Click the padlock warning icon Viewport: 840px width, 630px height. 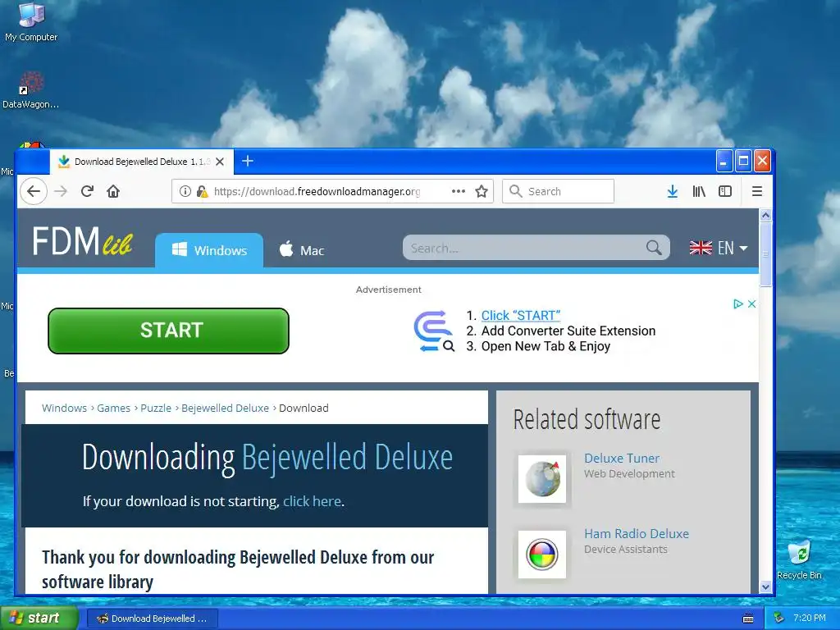click(202, 191)
